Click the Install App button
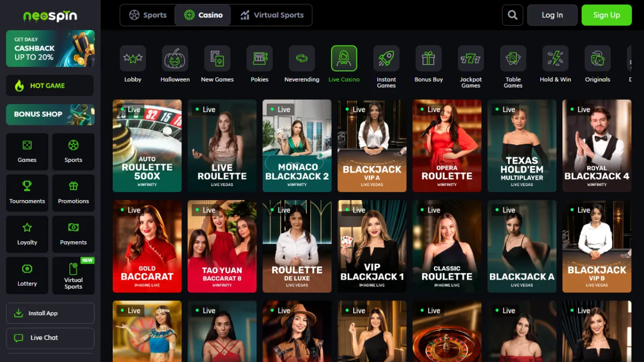This screenshot has height=362, width=644. pos(50,313)
